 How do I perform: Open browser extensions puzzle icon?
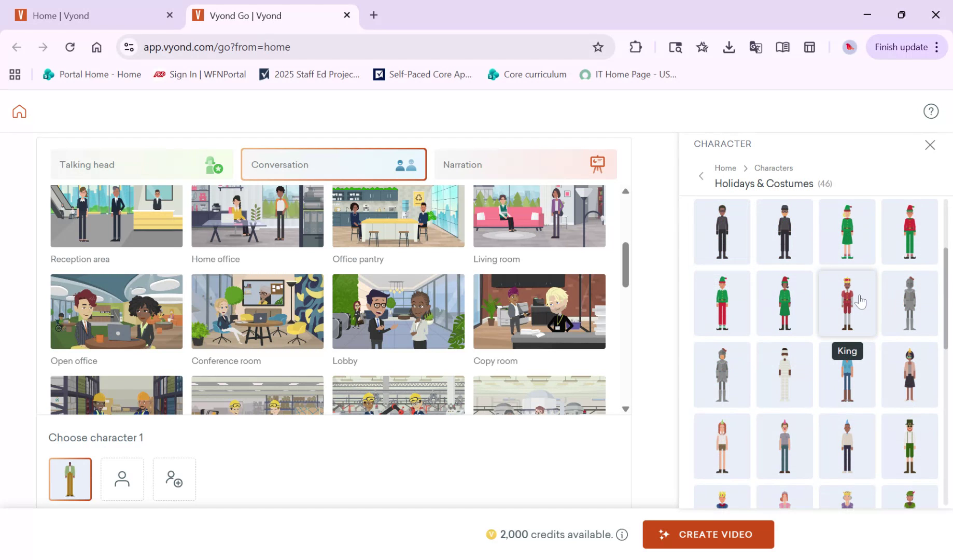tap(635, 47)
